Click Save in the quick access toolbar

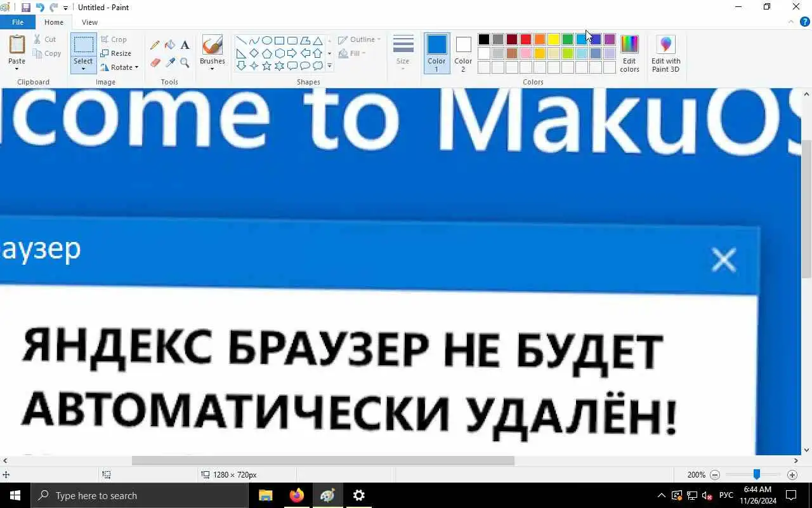click(x=26, y=8)
